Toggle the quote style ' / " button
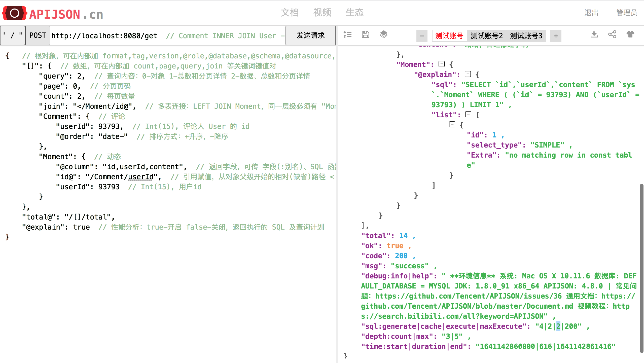The width and height of the screenshot is (644, 363). (x=13, y=35)
